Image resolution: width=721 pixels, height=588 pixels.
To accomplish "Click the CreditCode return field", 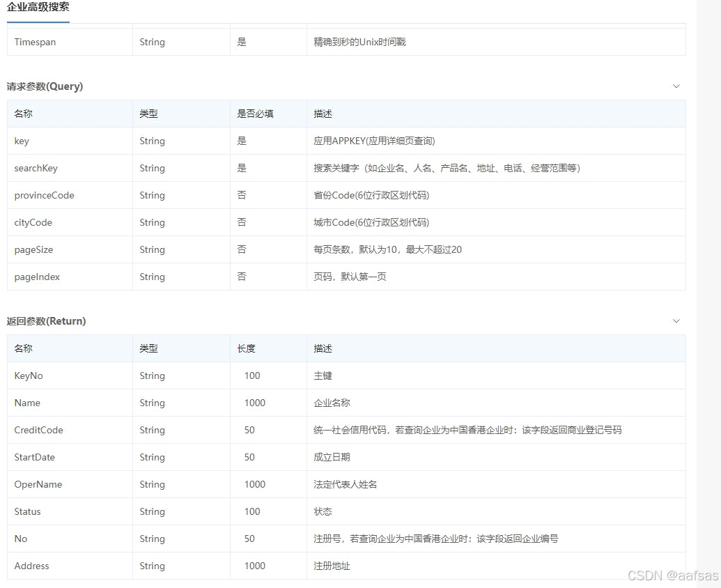I will tap(38, 430).
